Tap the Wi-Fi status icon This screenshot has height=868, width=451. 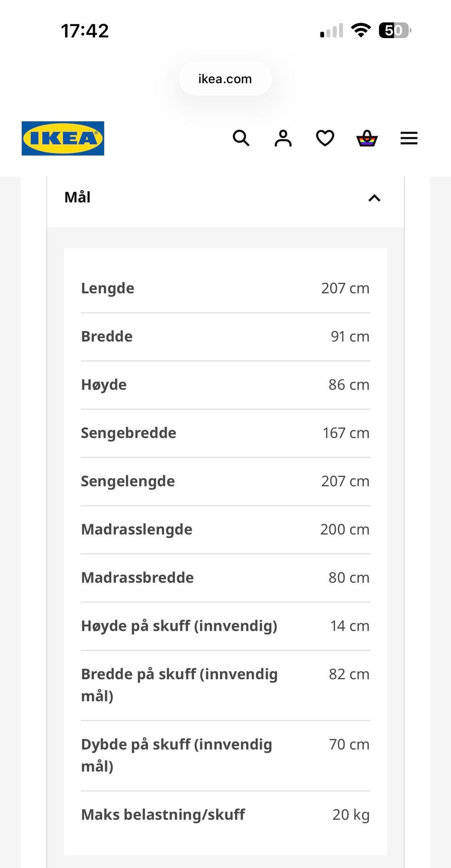pos(361,31)
